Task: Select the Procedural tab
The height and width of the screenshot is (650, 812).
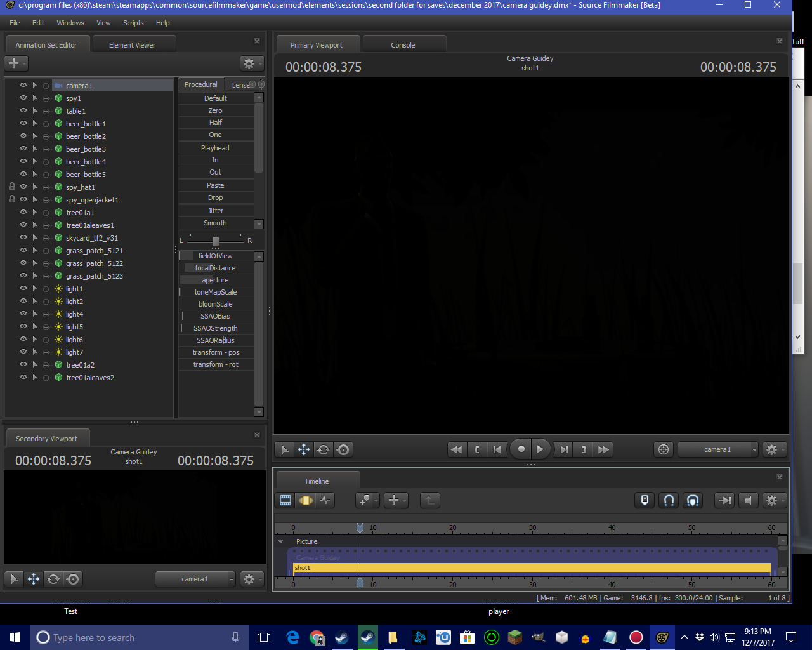Action: (200, 84)
